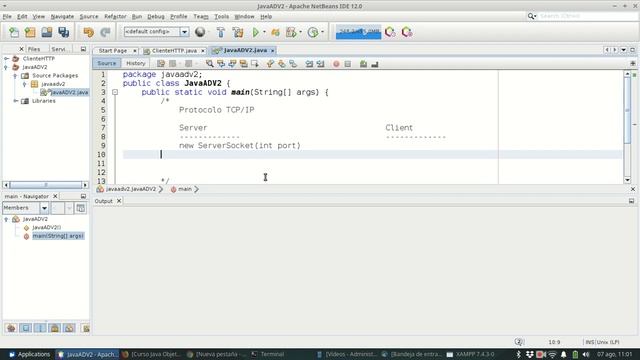
Task: Open the Source menu
Action: [89, 16]
